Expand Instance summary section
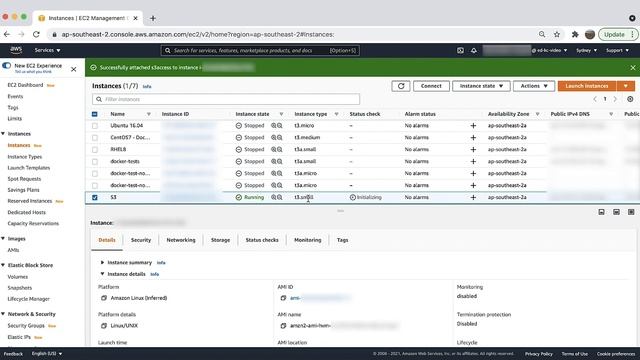 point(102,262)
